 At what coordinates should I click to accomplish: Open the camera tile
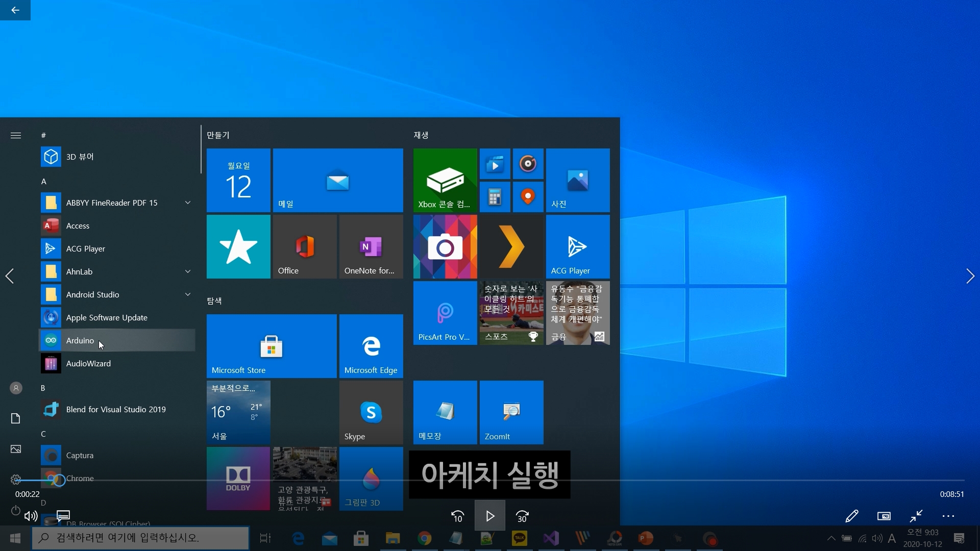click(x=445, y=246)
